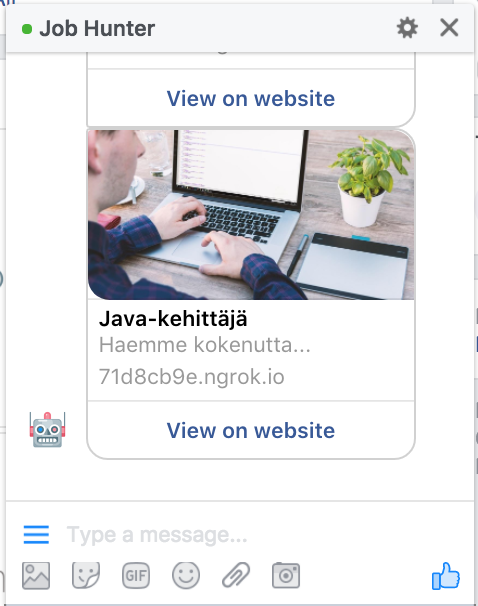Screen dimensions: 478x606
Task: Attach a file with the paperclip
Action: [236, 575]
